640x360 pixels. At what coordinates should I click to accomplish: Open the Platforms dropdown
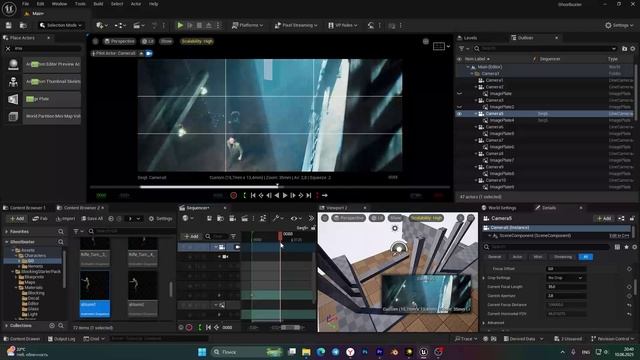tap(247, 25)
